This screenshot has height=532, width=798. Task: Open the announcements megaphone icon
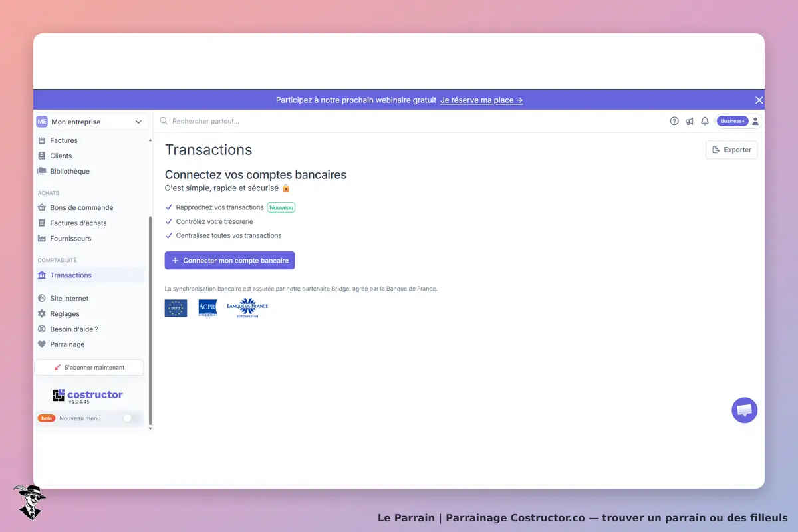coord(690,121)
